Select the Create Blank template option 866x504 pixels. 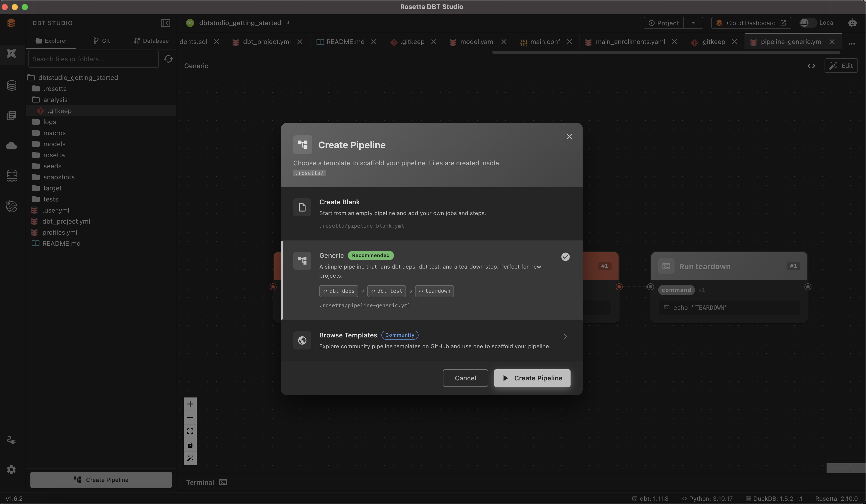432,213
